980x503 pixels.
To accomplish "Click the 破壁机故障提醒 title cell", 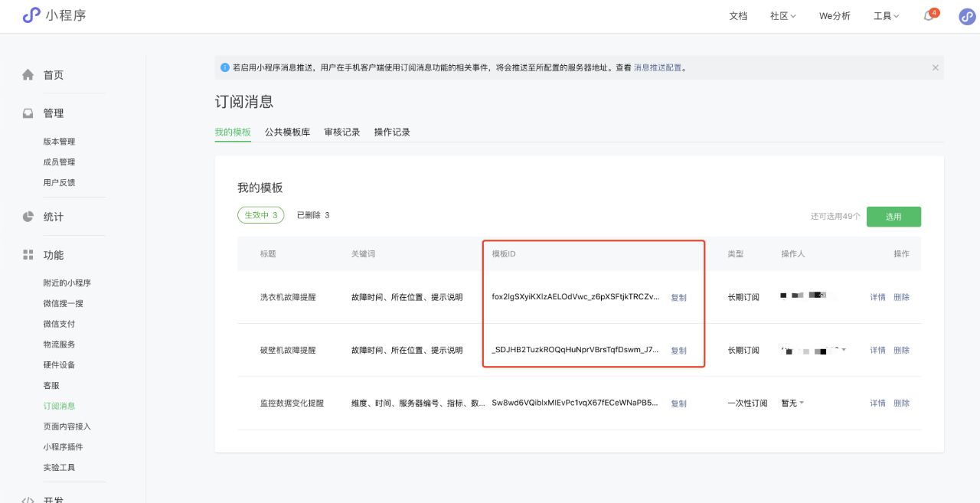I will [x=288, y=350].
